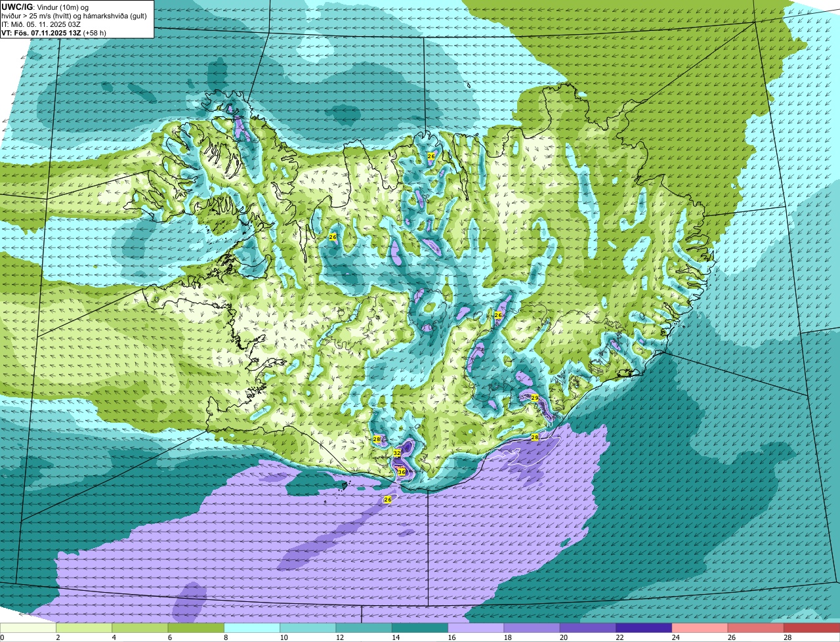Pick the 14–16 dark teal color bar swatch

pyautogui.click(x=420, y=628)
